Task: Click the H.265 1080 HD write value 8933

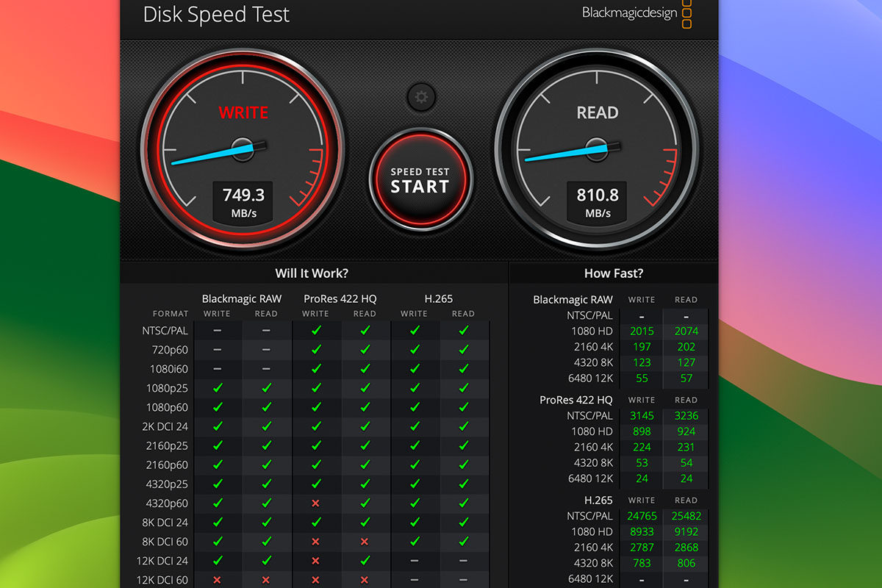Action: [642, 532]
